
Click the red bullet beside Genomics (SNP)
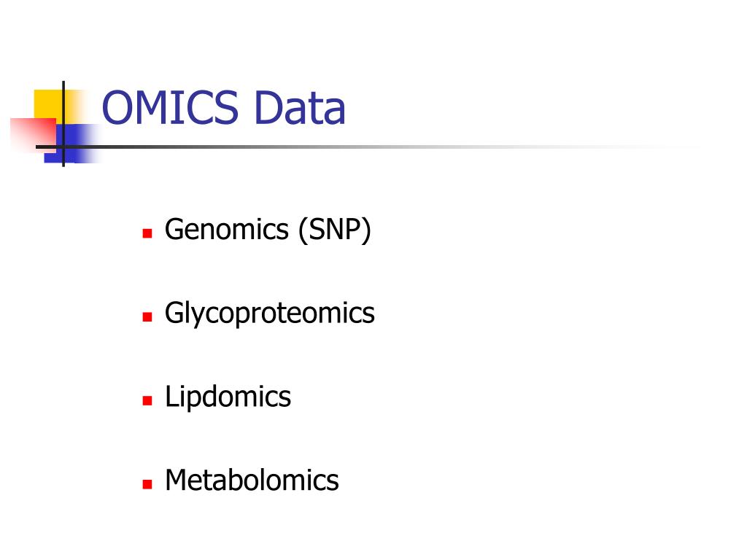pos(147,233)
